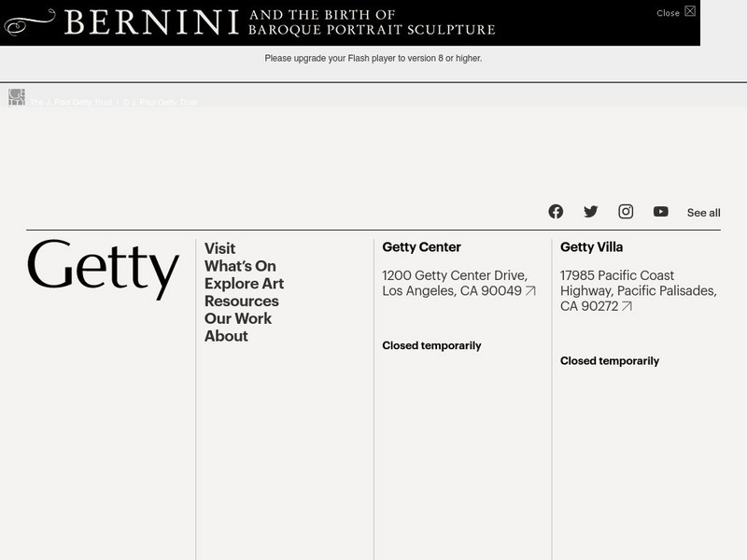Click the See all social links
Viewport: 747px width, 560px height.
(704, 213)
